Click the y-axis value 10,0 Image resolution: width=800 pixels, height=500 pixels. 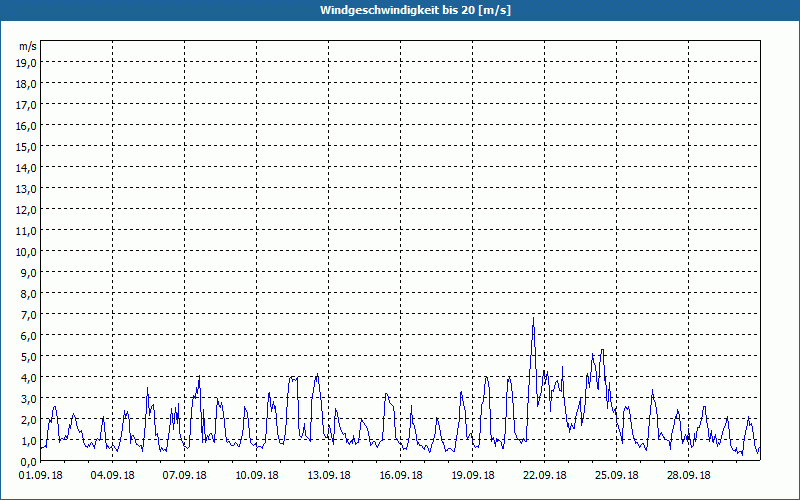pos(27,252)
